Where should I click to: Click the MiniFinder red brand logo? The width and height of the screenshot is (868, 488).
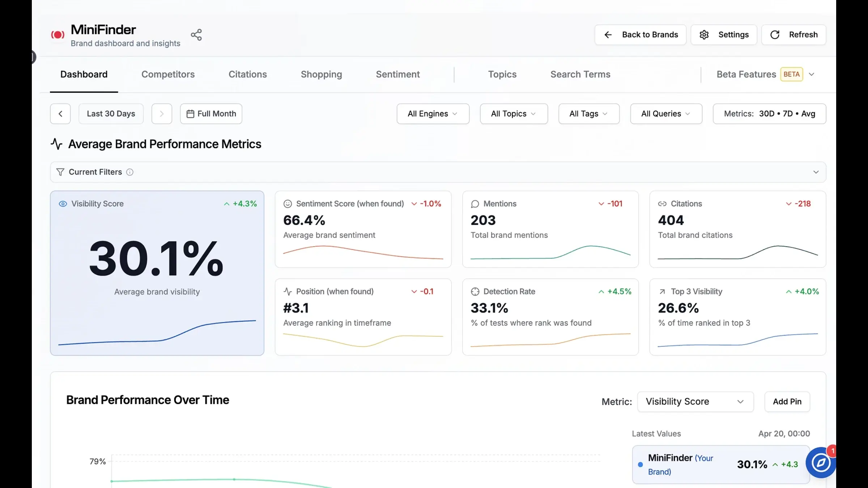[58, 35]
